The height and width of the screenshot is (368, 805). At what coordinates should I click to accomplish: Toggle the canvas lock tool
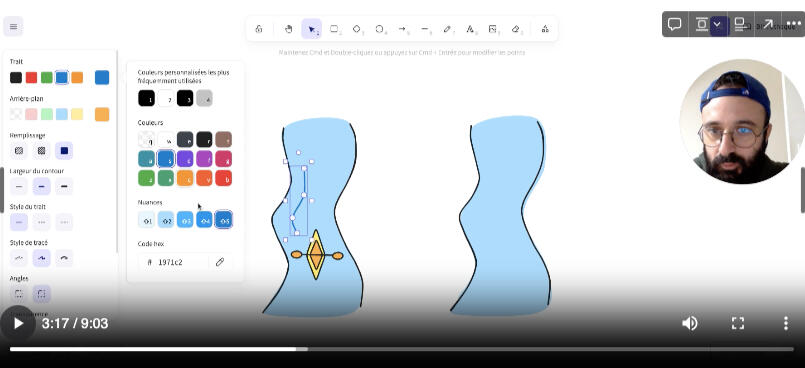259,29
